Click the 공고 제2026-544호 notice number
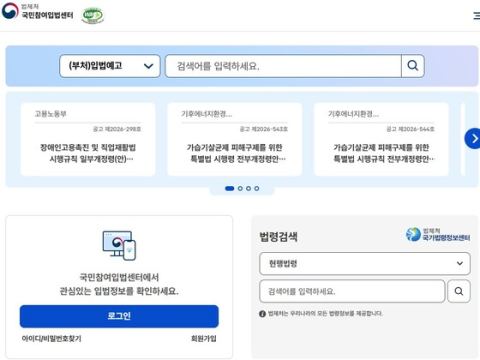The height and width of the screenshot is (360, 480). pos(410,129)
